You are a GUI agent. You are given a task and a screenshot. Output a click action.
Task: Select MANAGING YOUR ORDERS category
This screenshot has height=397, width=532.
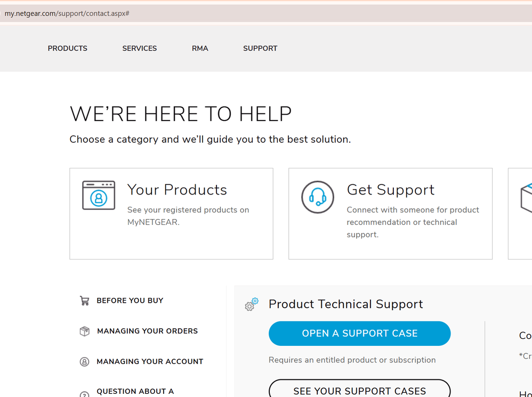click(147, 331)
